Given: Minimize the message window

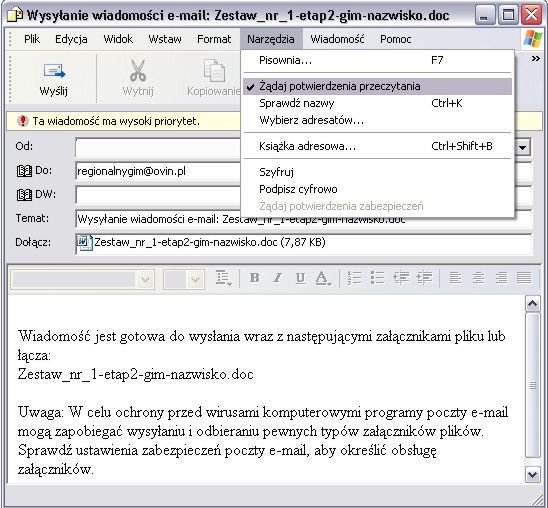Looking at the screenshot, I should [485, 15].
